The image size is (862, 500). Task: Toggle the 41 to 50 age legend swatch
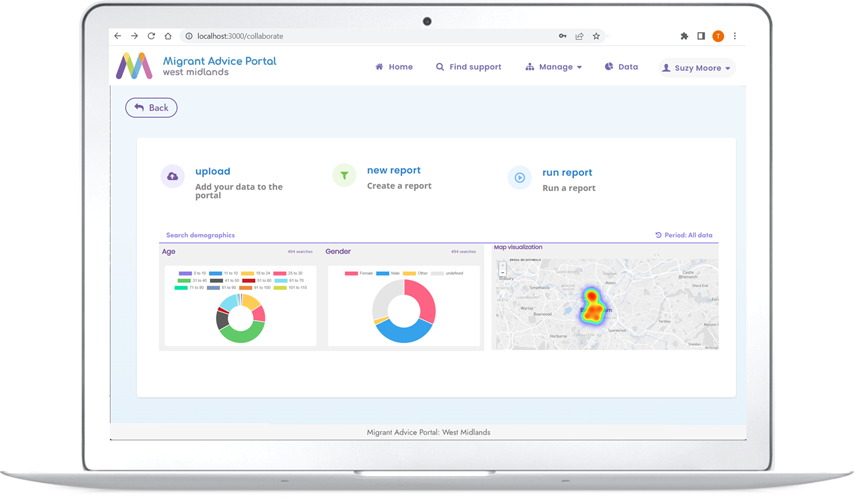(x=217, y=280)
